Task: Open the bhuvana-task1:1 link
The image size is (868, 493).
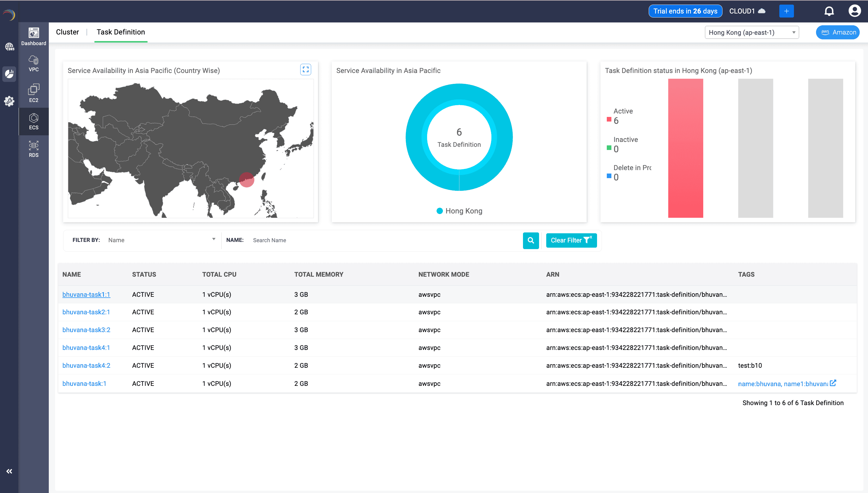Action: tap(86, 294)
